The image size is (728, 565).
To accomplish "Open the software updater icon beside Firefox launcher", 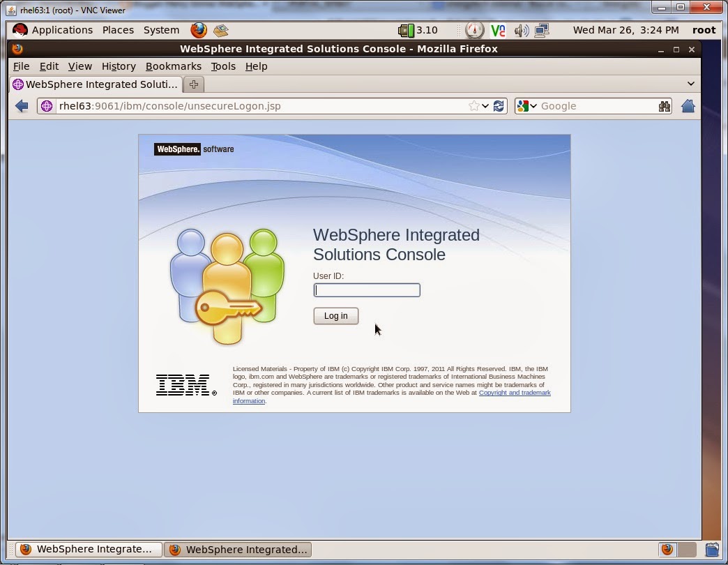I will pos(221,30).
